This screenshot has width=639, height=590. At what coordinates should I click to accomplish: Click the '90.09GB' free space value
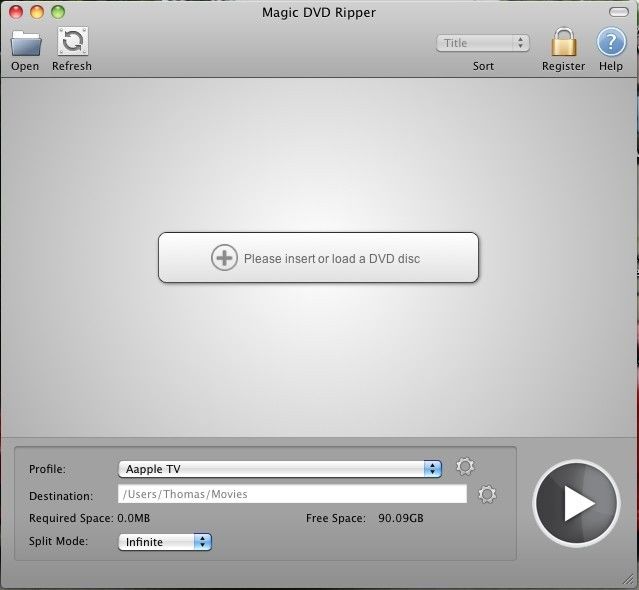click(401, 518)
